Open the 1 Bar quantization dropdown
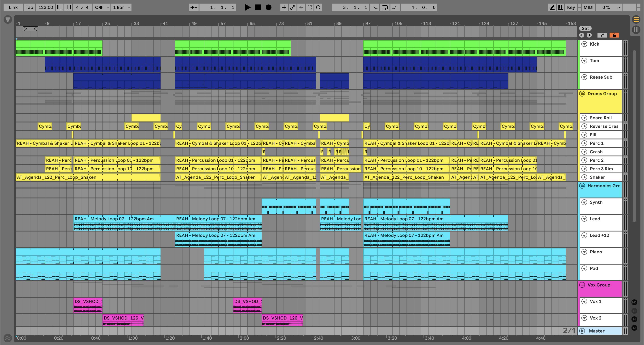644x345 pixels. tap(121, 8)
